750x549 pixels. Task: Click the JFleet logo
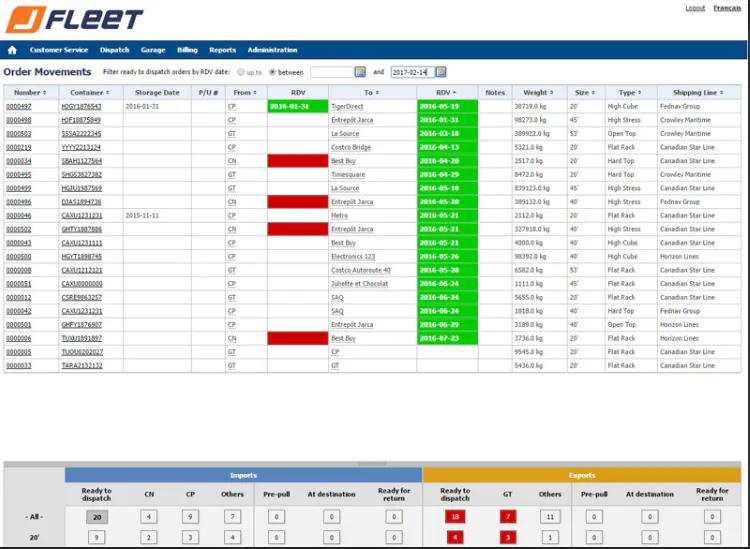click(x=74, y=19)
